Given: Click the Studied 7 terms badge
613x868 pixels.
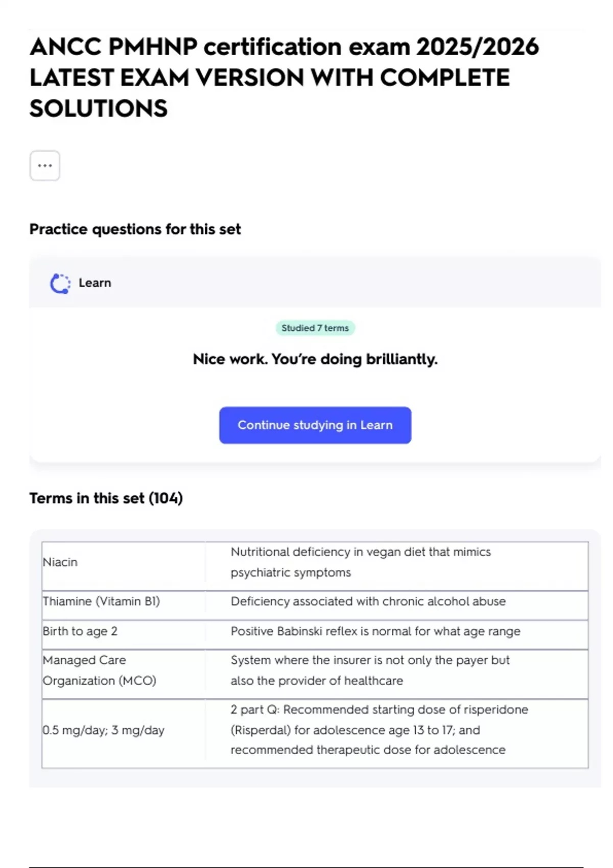Looking at the screenshot, I should click(315, 328).
